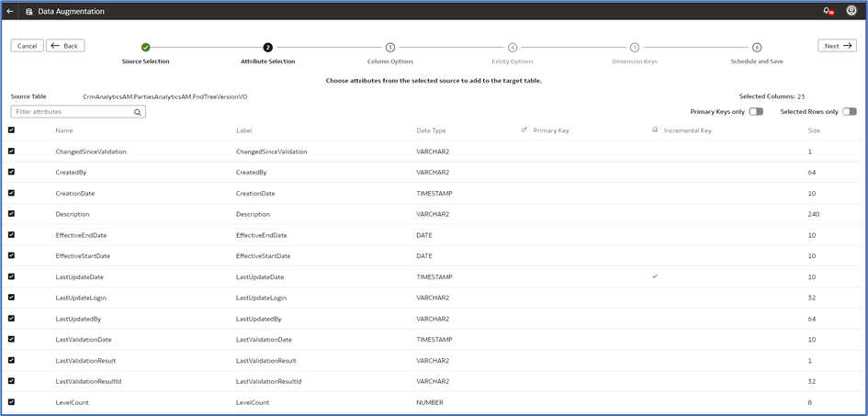Enable the Selected Rows only switch
The width and height of the screenshot is (868, 416).
849,112
